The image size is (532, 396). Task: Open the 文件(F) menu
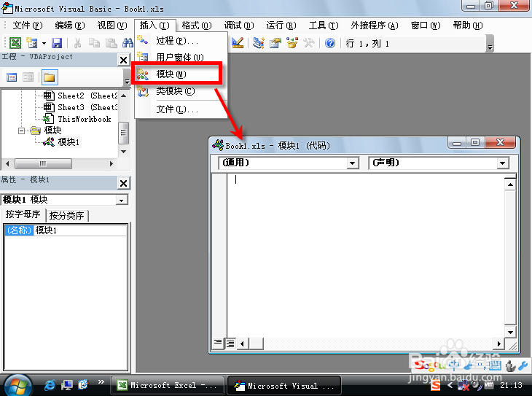(x=28, y=26)
